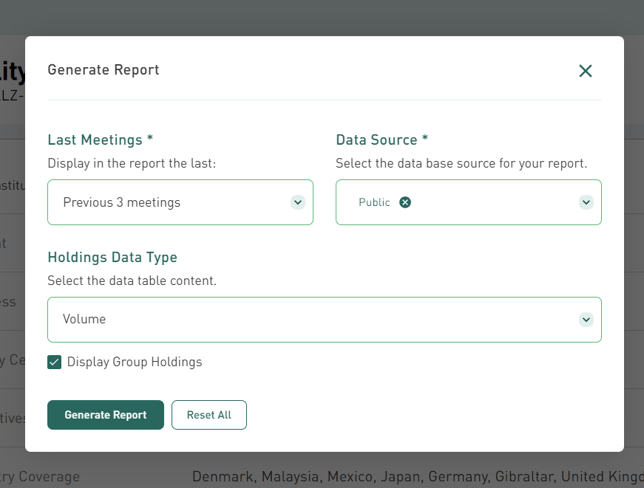Click the Generate Report dialog title

tap(104, 70)
